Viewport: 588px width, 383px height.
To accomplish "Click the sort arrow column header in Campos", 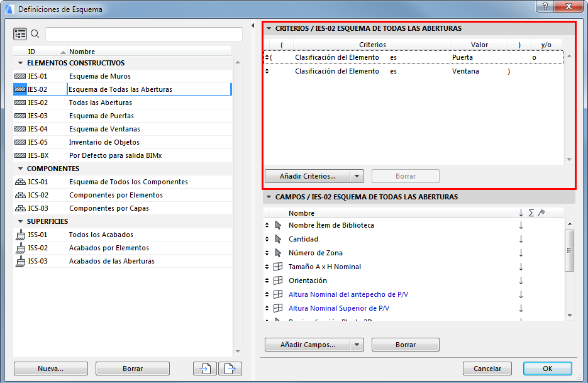I will (x=521, y=213).
